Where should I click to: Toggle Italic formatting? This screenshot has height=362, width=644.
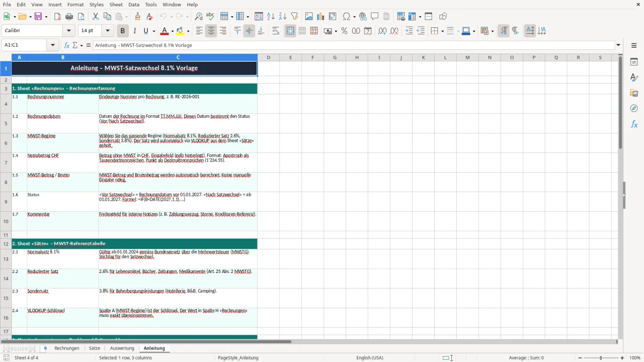tap(135, 31)
